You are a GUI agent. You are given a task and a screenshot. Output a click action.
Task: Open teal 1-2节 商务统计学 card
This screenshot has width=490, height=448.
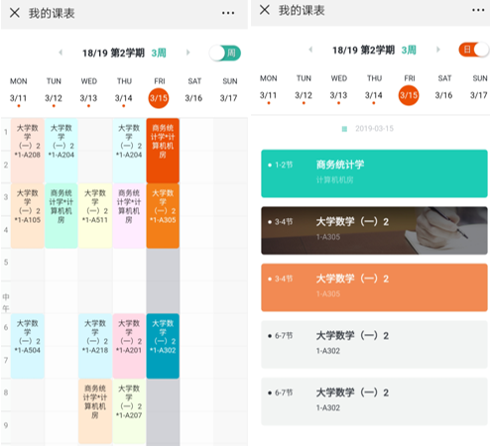[x=374, y=173]
